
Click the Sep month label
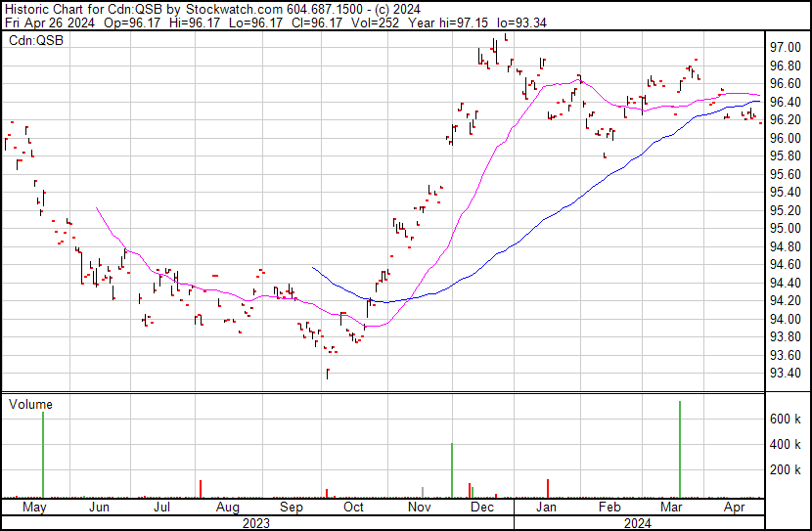291,508
